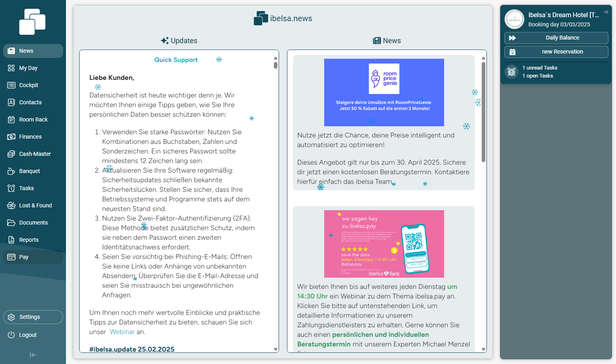This screenshot has width=616, height=364.
Task: Click Updates panel scroll down arrow
Action: (276, 349)
